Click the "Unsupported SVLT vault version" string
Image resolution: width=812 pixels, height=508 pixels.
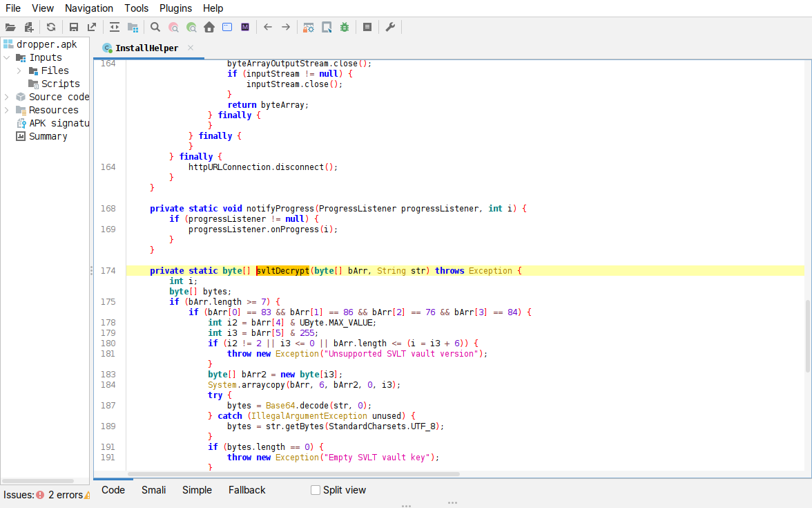click(401, 354)
